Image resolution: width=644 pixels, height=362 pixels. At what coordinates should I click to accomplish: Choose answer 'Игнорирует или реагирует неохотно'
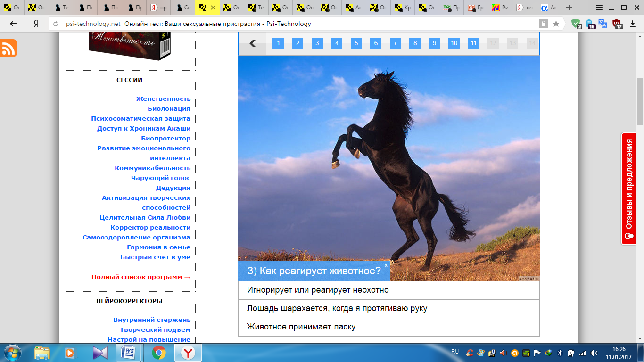tap(389, 290)
